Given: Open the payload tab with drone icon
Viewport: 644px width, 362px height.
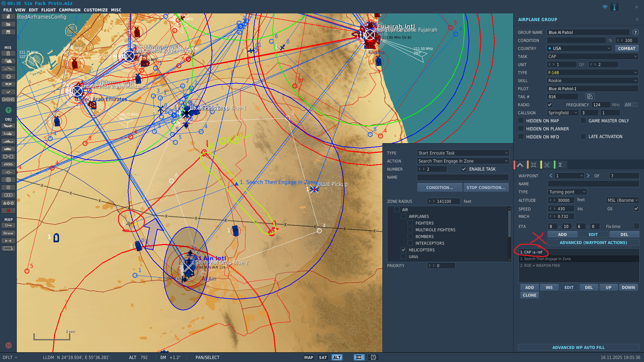Looking at the screenshot, I should [547, 165].
